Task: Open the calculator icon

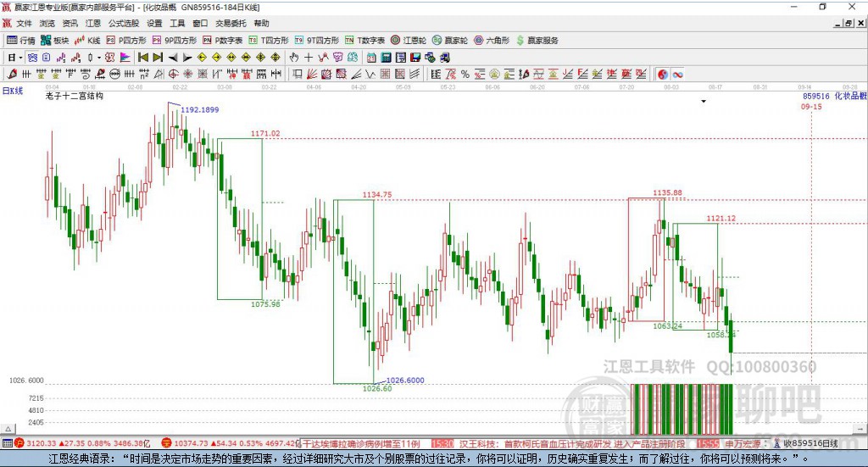Action: click(386, 58)
